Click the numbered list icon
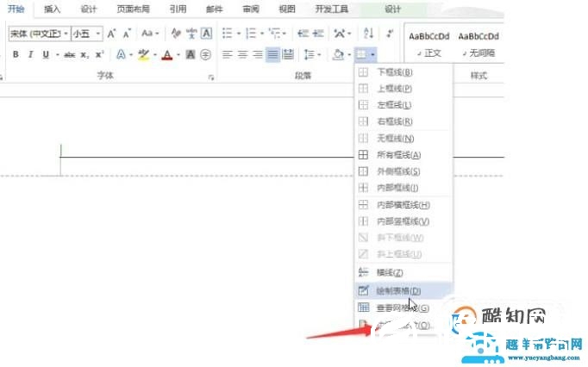588x367 pixels. click(x=251, y=34)
